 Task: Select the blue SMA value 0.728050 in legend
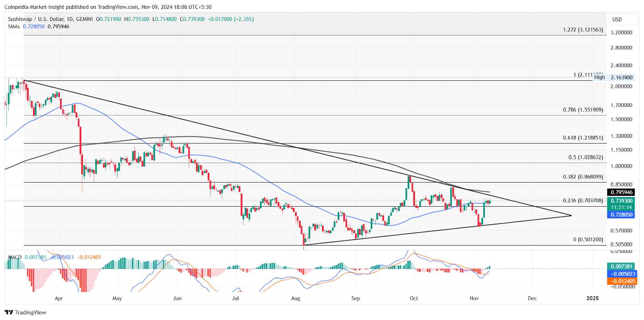pyautogui.click(x=34, y=27)
